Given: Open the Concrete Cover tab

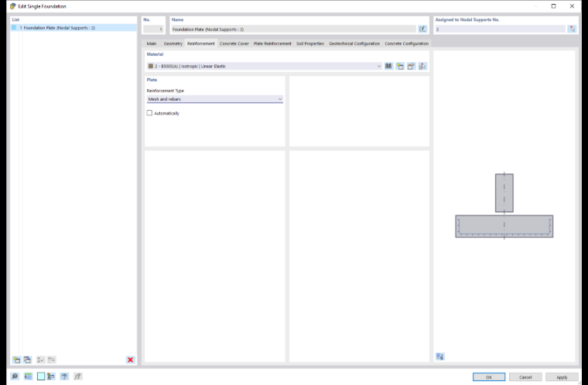Looking at the screenshot, I should click(234, 43).
